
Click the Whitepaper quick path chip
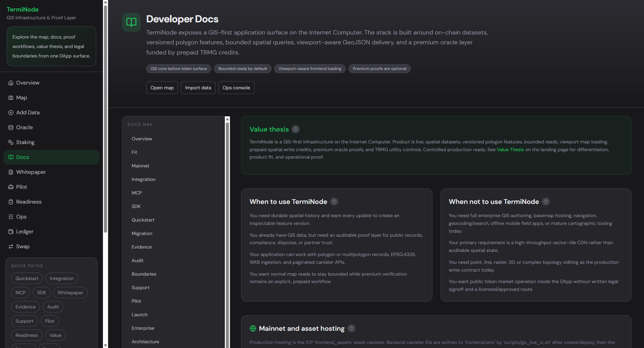70,293
